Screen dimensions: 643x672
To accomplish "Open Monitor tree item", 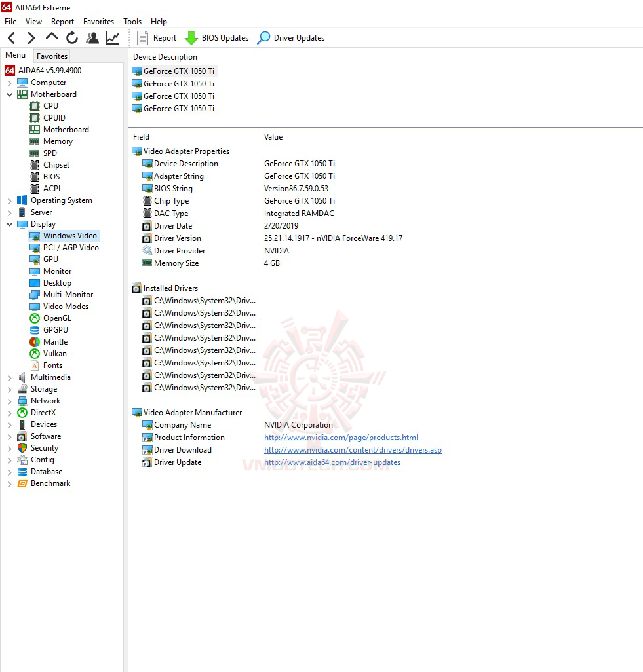I will 58,271.
